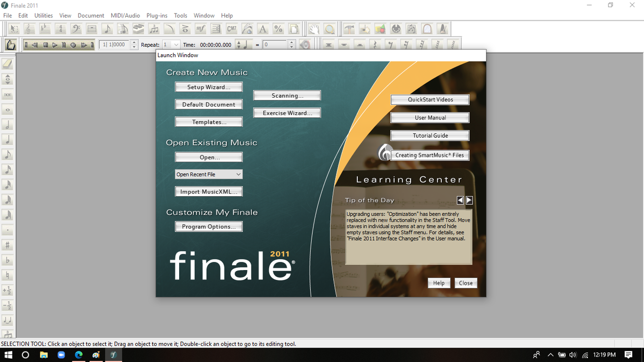644x362 pixels.
Task: Click the Setup Wizard button
Action: 209,87
